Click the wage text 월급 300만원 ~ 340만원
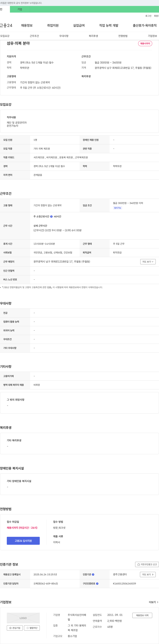Viewport: 159px width, 644px height. click(108, 63)
